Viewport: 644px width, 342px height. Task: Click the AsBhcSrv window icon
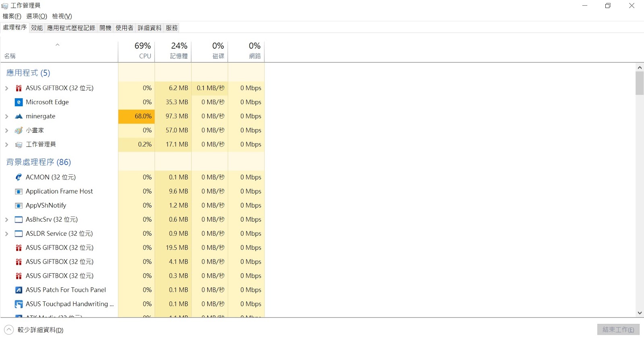click(19, 220)
